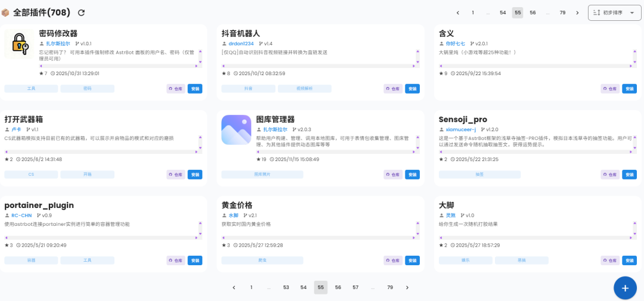The image size is (644, 301).
Task: Open repository of 黄金价格
Action: (393, 260)
